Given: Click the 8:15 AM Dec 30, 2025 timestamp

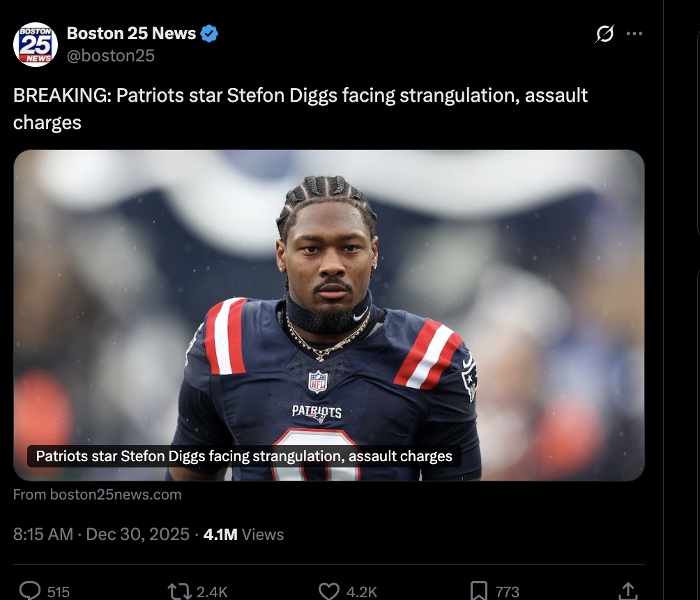Looking at the screenshot, I should [x=101, y=534].
